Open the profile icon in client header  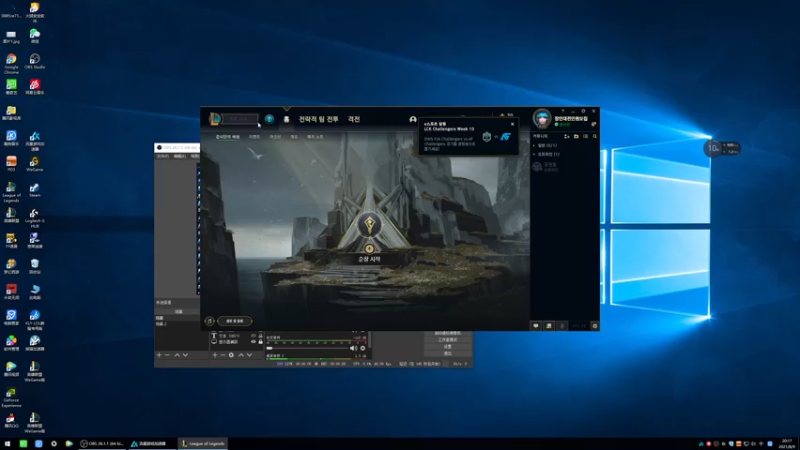point(413,119)
